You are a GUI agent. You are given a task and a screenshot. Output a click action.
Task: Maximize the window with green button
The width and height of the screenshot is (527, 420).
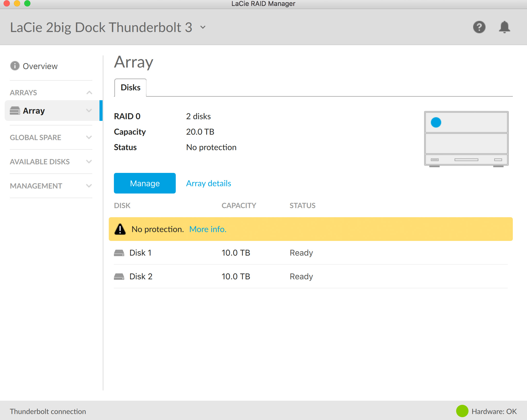coord(27,3)
